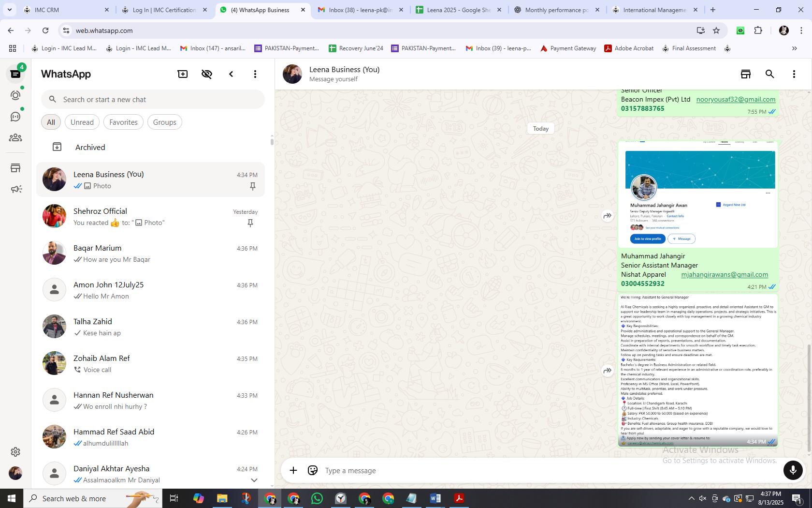Click the voice message microphone button

(x=793, y=470)
